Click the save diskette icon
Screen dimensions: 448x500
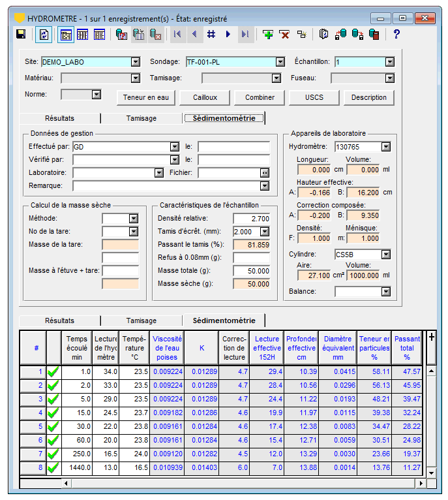(x=21, y=35)
